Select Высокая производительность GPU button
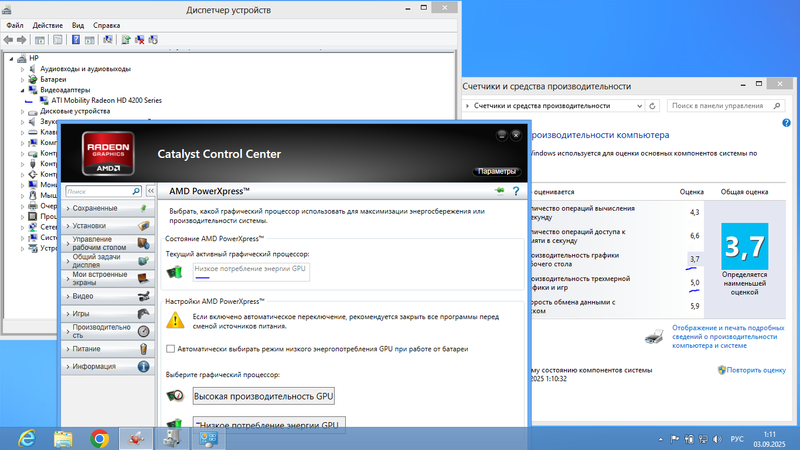The height and width of the screenshot is (450, 800). (264, 396)
